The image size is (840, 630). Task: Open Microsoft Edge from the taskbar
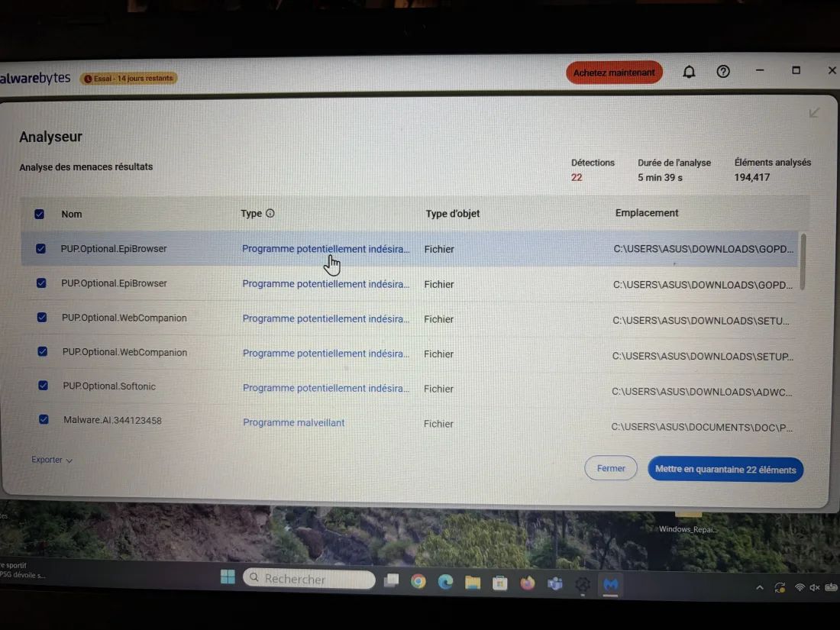[445, 581]
